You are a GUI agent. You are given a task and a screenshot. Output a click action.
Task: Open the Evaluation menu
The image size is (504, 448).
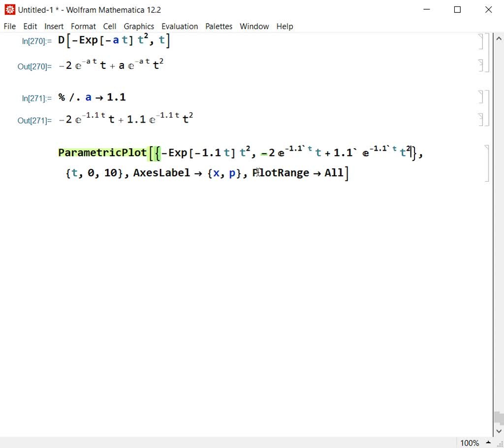(180, 26)
